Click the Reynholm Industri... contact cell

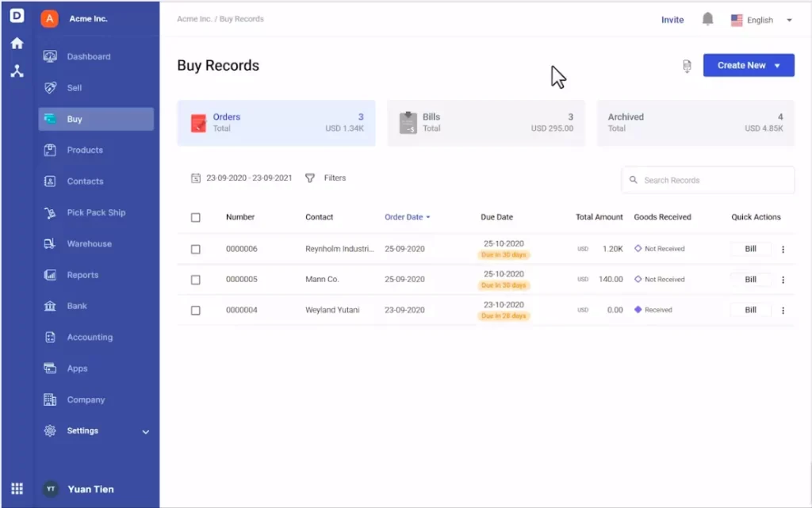[x=339, y=249]
